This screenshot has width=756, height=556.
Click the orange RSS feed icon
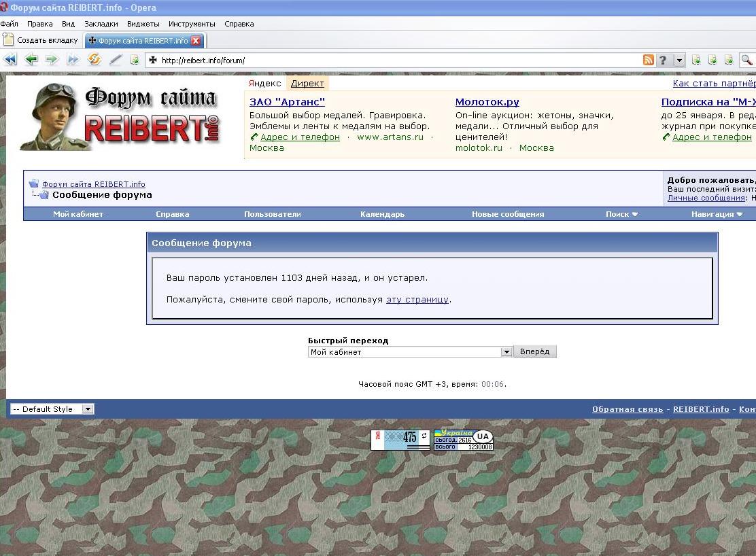[x=649, y=60]
